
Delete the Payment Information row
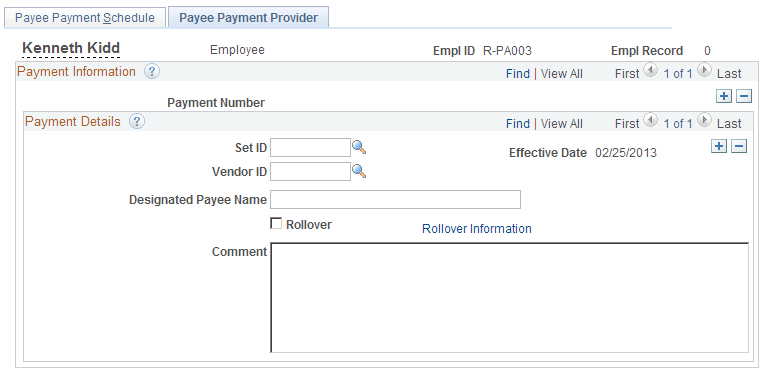point(744,96)
